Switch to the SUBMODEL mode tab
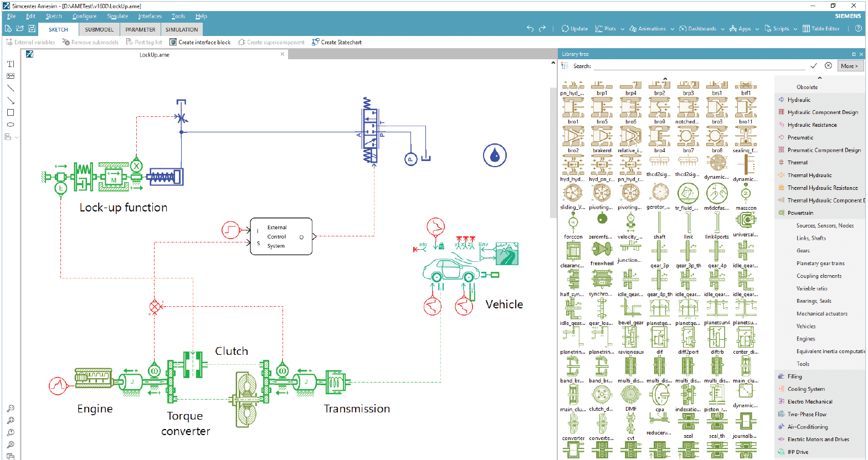 [99, 29]
